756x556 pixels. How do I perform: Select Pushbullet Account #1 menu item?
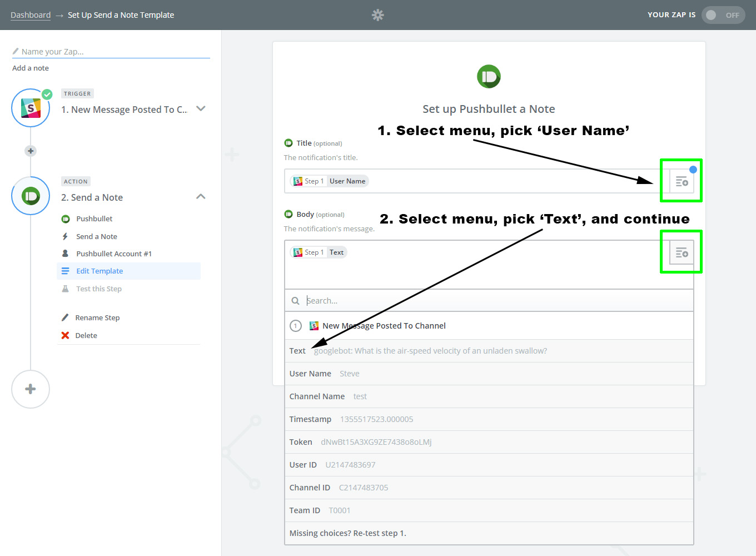pos(113,254)
